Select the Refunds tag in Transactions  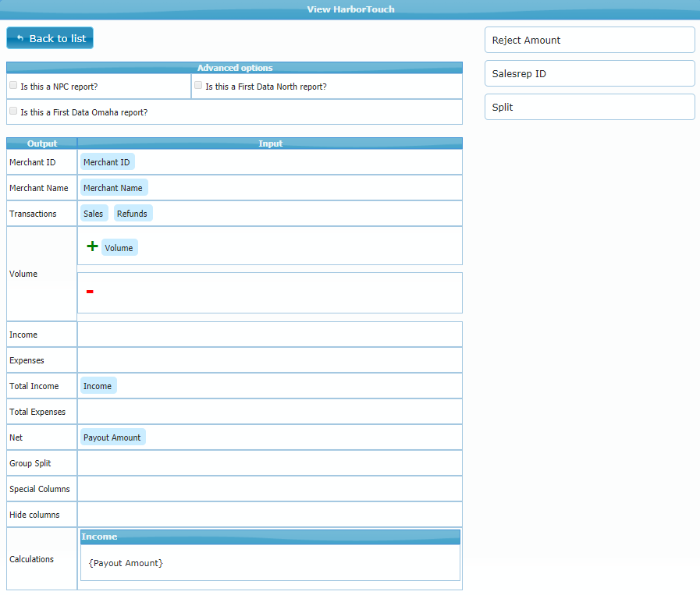pos(133,214)
